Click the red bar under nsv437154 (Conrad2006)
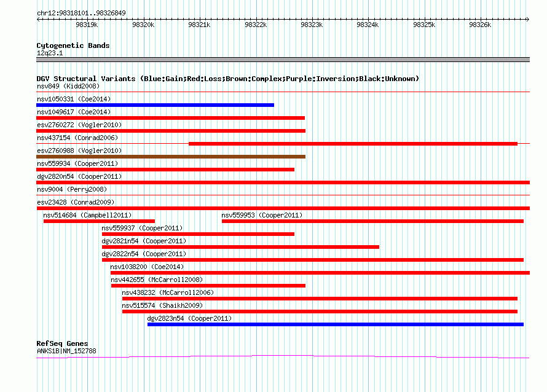The width and height of the screenshot is (547, 392). 353,144
